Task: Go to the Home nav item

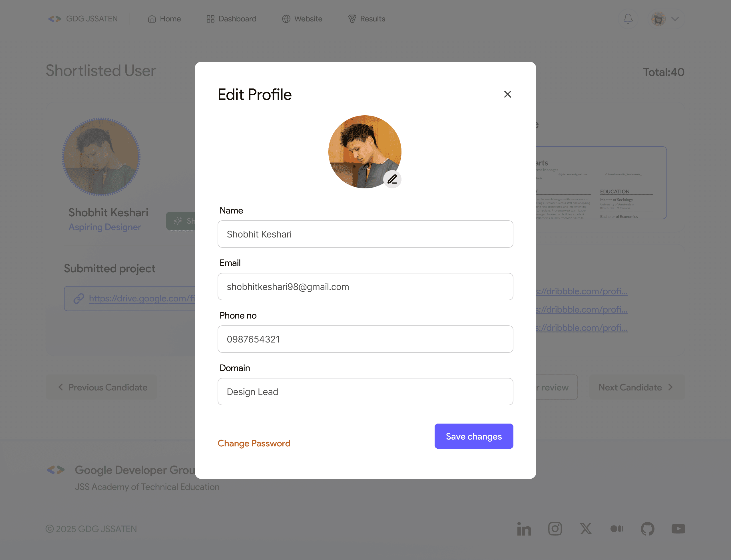Action: coord(164,19)
